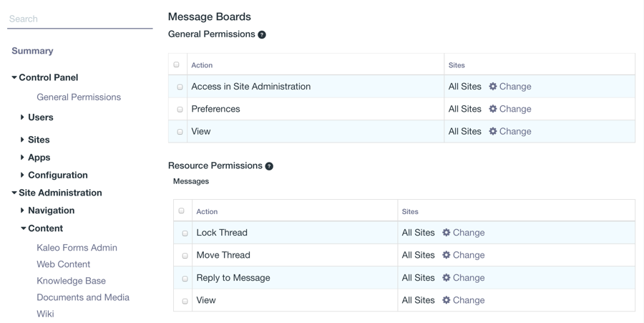Click Sites column header in General Permissions table

[x=457, y=65]
